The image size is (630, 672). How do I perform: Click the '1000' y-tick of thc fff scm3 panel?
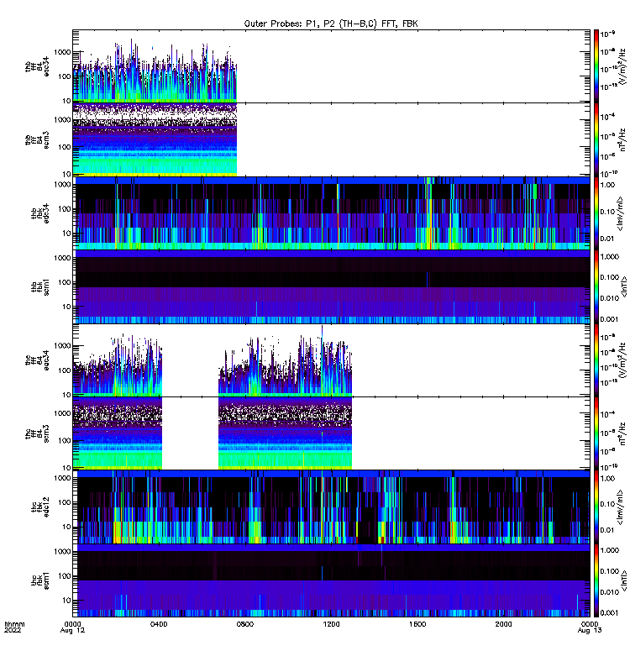point(62,413)
